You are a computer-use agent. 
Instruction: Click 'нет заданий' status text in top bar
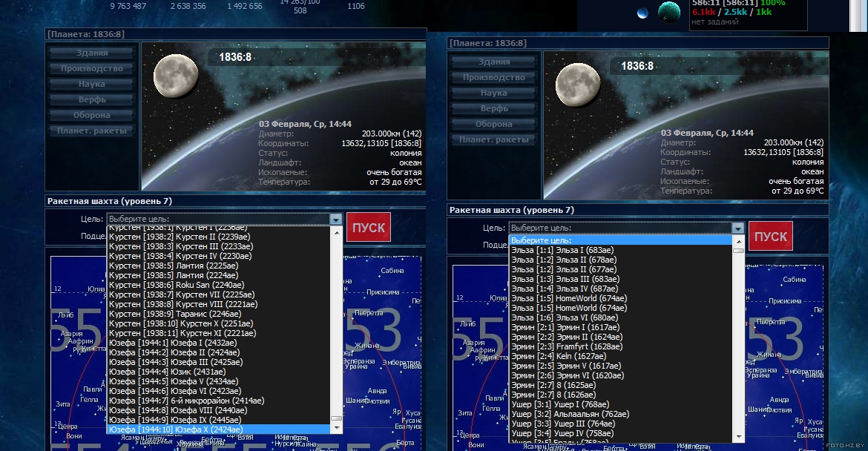[x=714, y=22]
